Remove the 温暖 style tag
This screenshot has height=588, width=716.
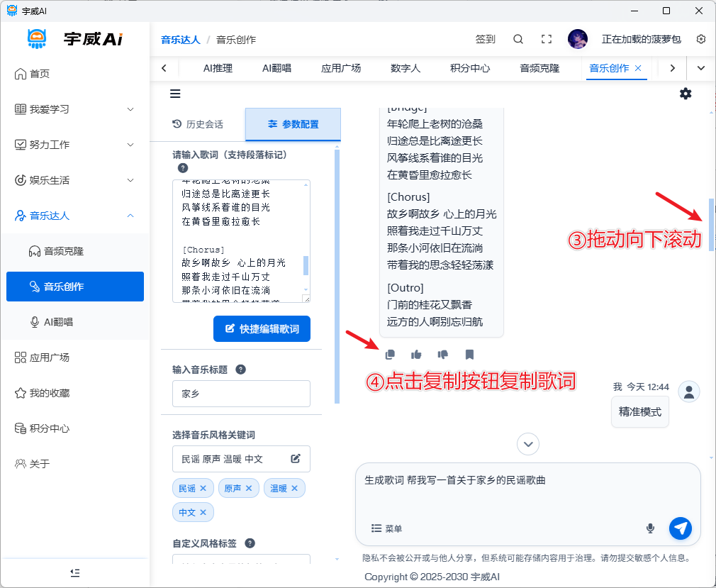[x=294, y=489]
